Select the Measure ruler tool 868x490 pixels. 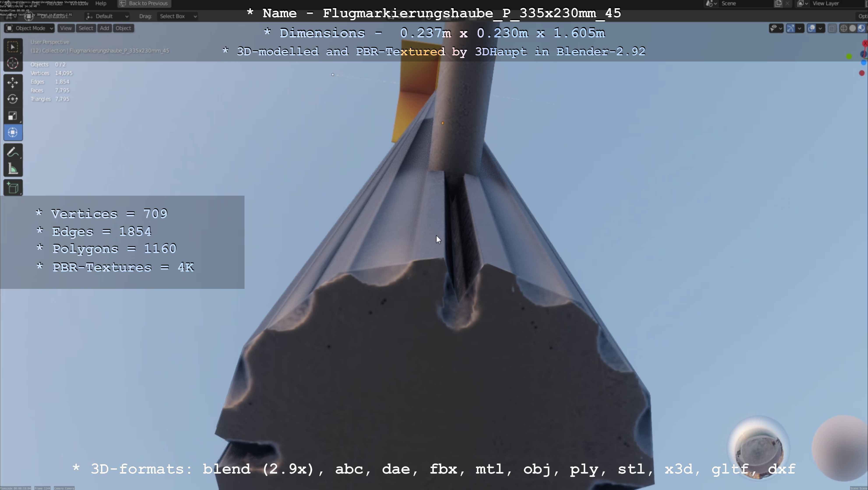[x=13, y=169]
